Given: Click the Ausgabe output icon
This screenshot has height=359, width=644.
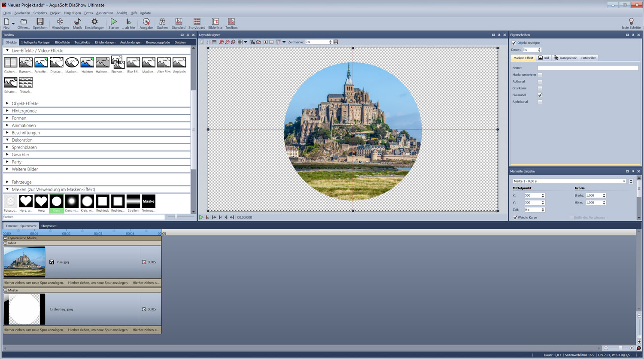Looking at the screenshot, I should [146, 21].
